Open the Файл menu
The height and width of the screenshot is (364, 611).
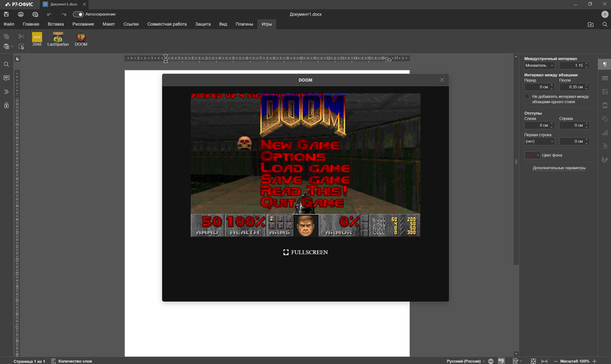[9, 24]
